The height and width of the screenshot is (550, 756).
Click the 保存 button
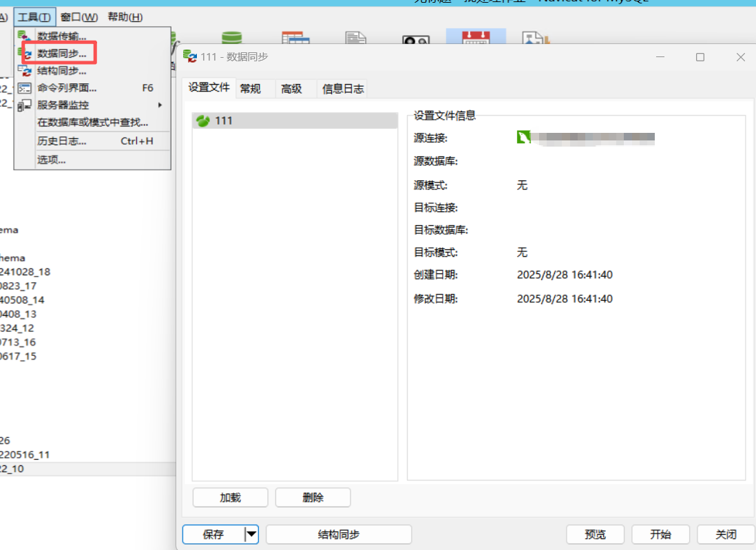[x=213, y=535]
